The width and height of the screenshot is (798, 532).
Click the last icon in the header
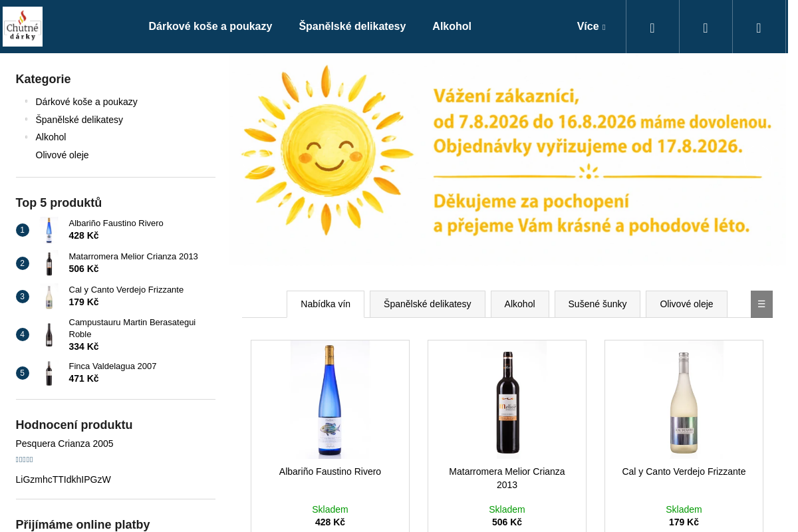[759, 27]
